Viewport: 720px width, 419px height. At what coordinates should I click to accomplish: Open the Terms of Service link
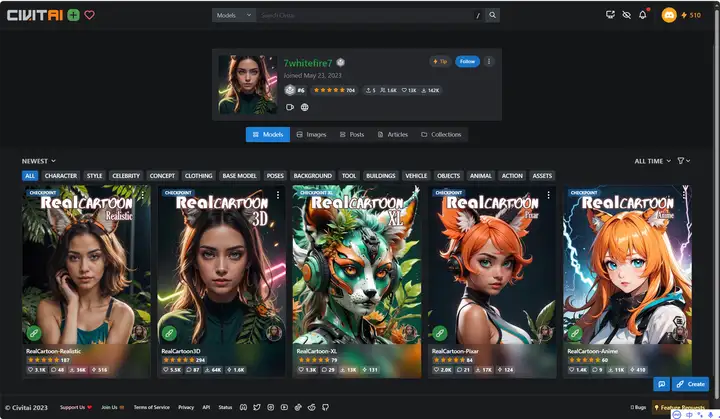(152, 407)
